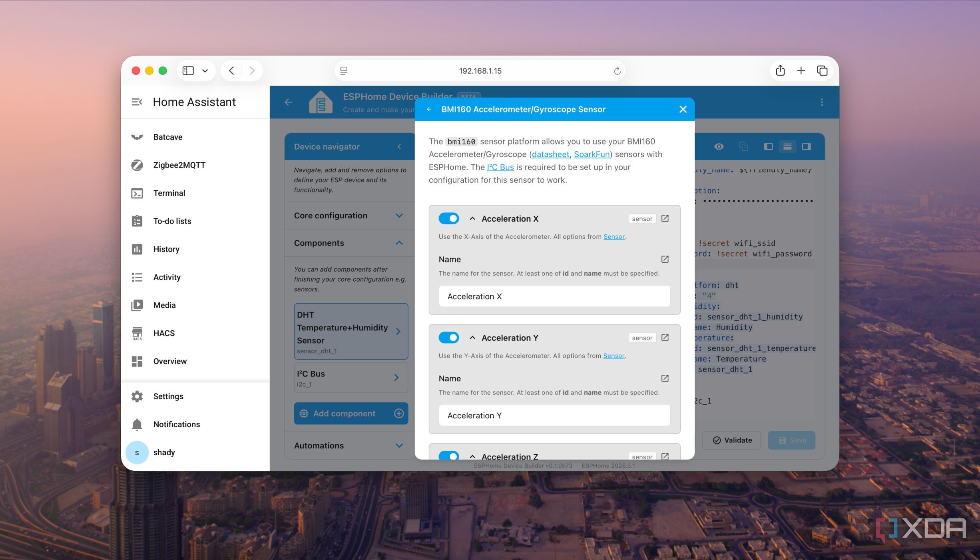980x560 pixels.
Task: Open a new Safari tab
Action: (x=801, y=71)
